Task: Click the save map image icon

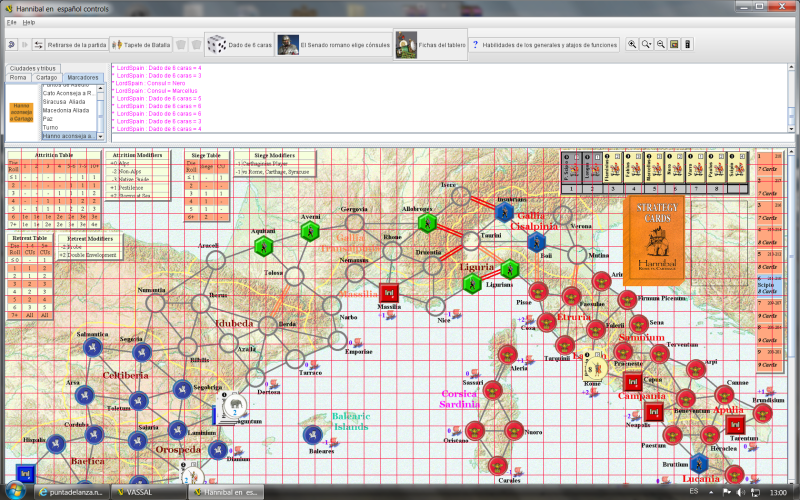Action: click(x=687, y=44)
